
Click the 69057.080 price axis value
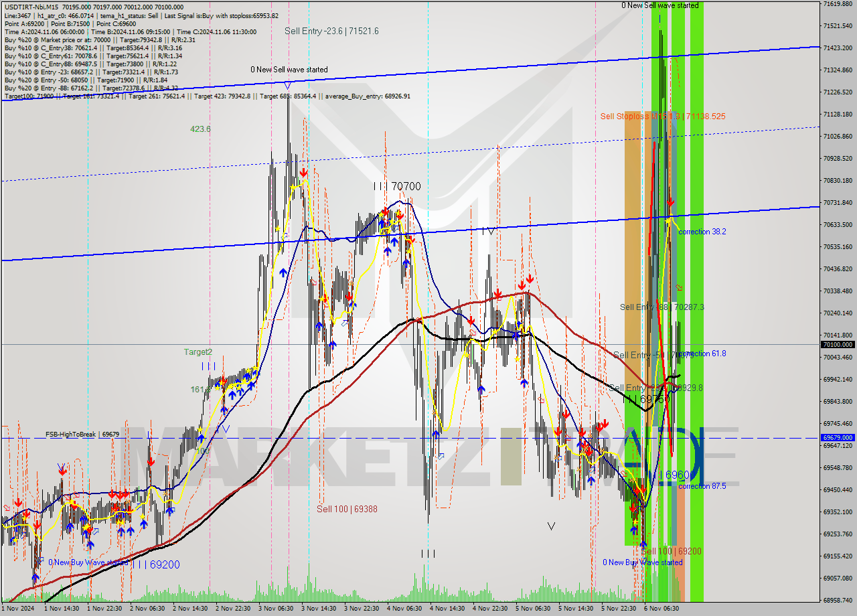tap(838, 579)
